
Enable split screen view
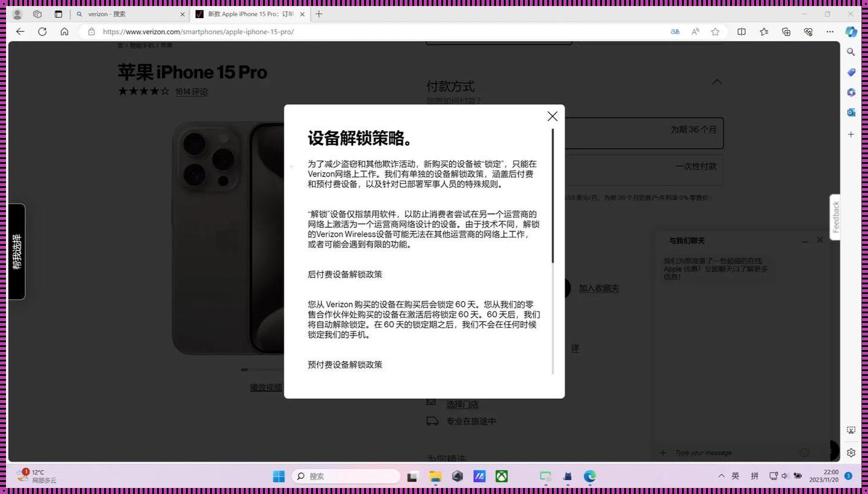(742, 31)
